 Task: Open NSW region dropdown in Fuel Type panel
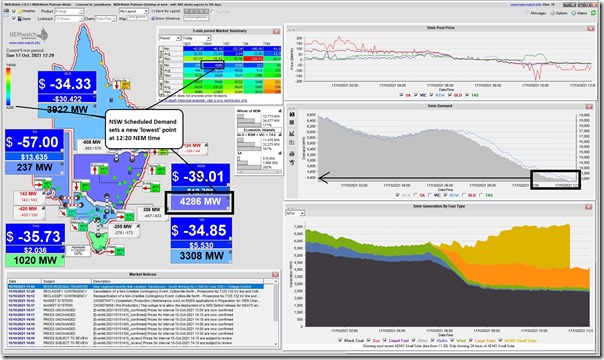[295, 213]
